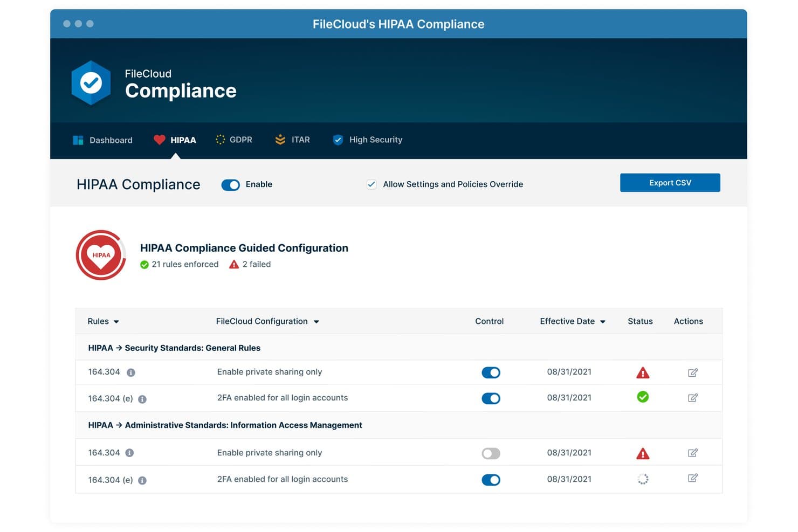Open the Rules column dropdown arrow
Viewport: 798px width, 532px height.
pyautogui.click(x=116, y=322)
